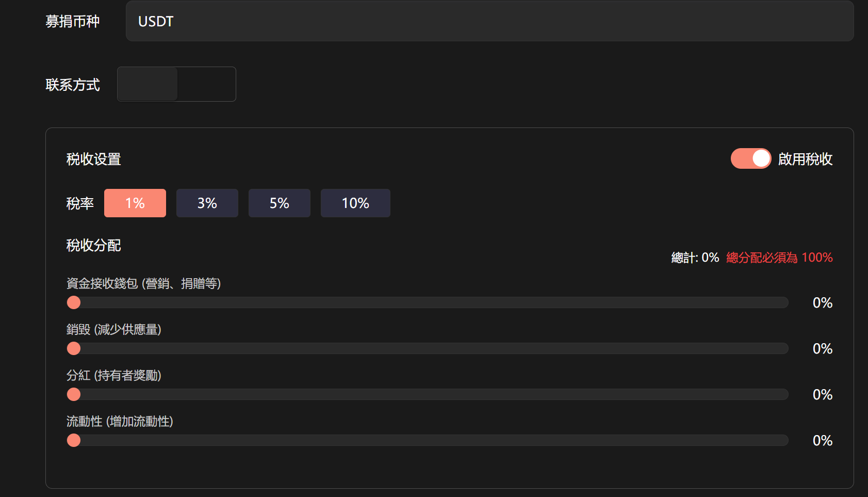This screenshot has width=868, height=497.
Task: Select the 1% tax rate
Action: tap(135, 203)
